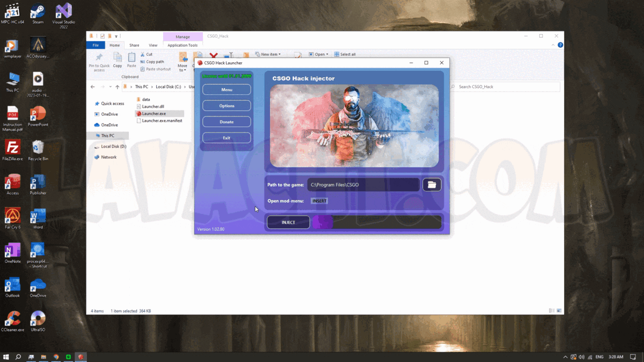644x362 pixels.
Task: Open the wmplayer desktop shortcut
Action: click(x=12, y=49)
